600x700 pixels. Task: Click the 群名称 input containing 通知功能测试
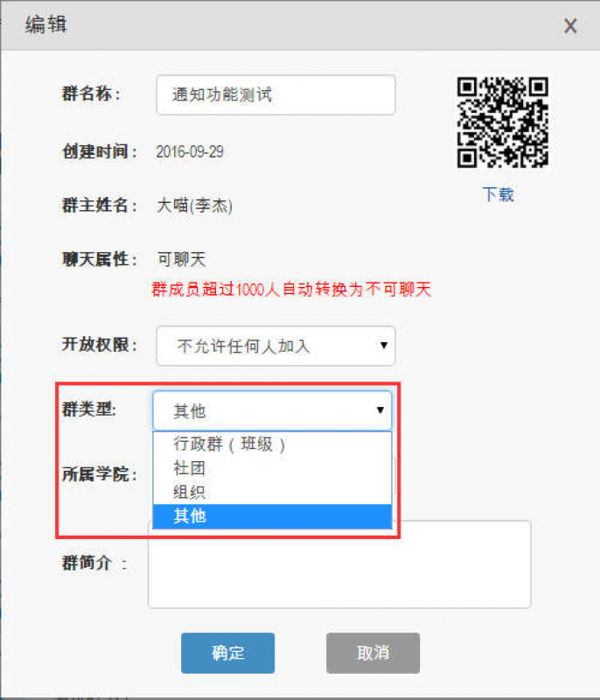[x=276, y=94]
